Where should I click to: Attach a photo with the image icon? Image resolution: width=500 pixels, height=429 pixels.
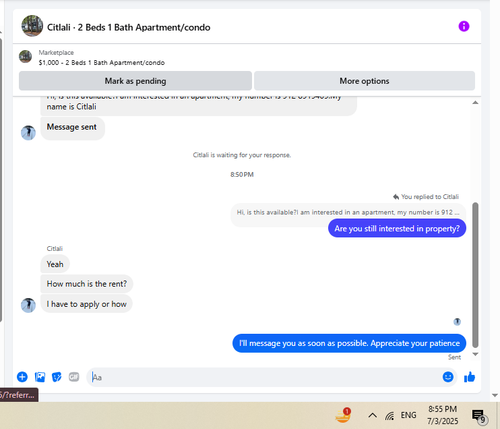(x=40, y=377)
